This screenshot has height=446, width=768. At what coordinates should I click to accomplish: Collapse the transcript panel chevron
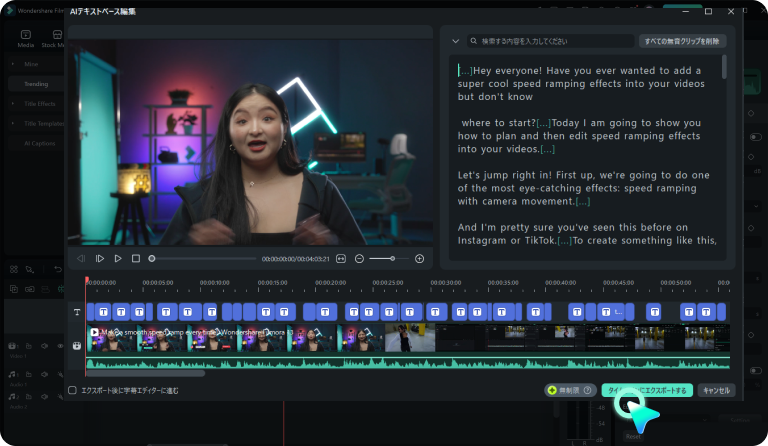[x=456, y=41]
